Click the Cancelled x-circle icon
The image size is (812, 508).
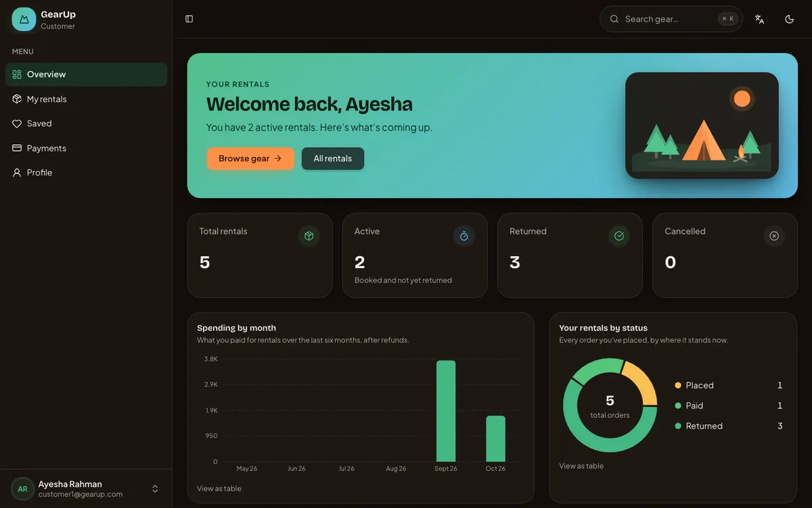click(774, 236)
